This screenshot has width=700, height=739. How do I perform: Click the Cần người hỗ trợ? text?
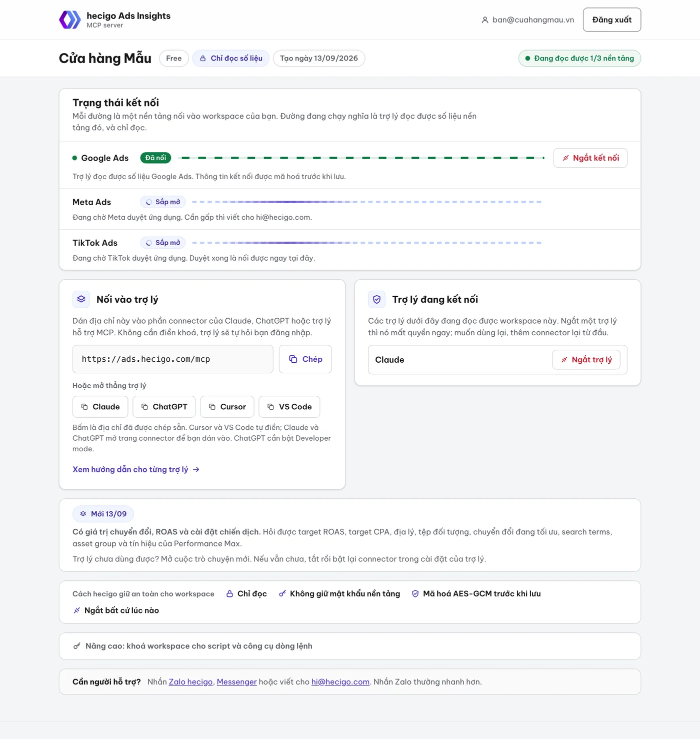click(x=106, y=682)
